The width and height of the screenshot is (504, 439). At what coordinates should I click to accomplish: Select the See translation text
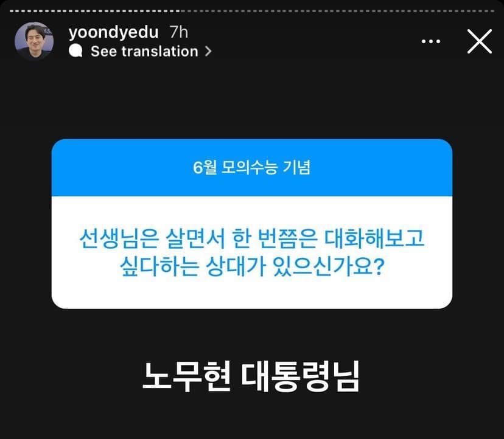pyautogui.click(x=144, y=51)
